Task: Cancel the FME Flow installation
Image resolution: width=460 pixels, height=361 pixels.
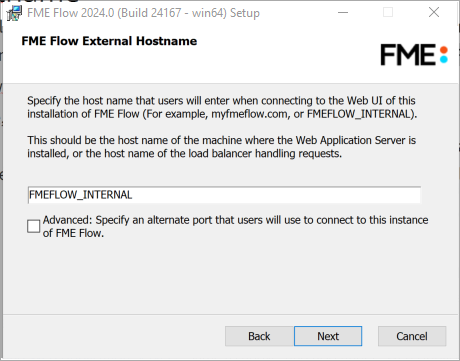Action: (x=412, y=336)
